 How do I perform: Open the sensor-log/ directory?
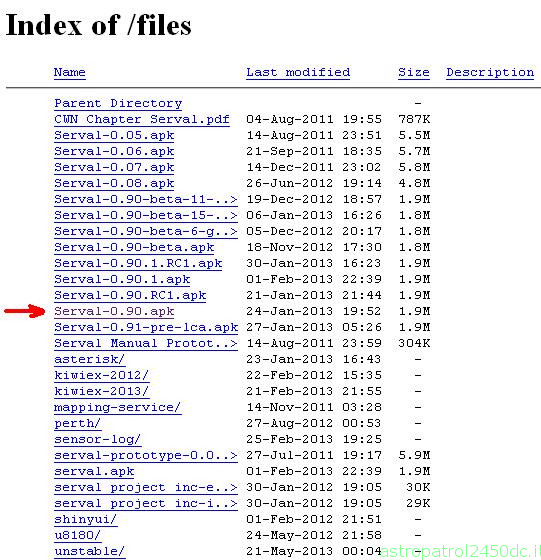coord(98,439)
